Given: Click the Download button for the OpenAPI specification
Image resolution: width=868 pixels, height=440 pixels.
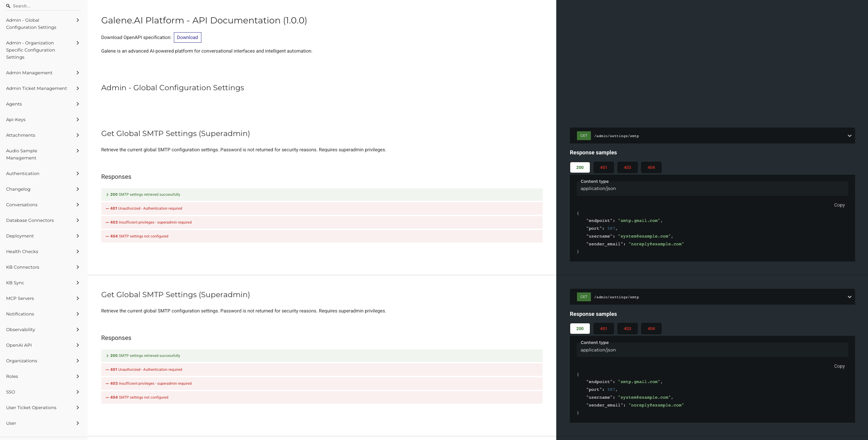Looking at the screenshot, I should coord(187,37).
